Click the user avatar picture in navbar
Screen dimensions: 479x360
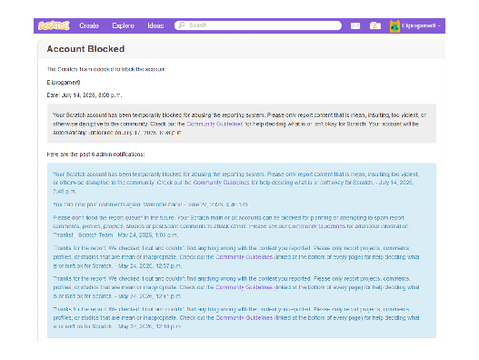pyautogui.click(x=395, y=26)
